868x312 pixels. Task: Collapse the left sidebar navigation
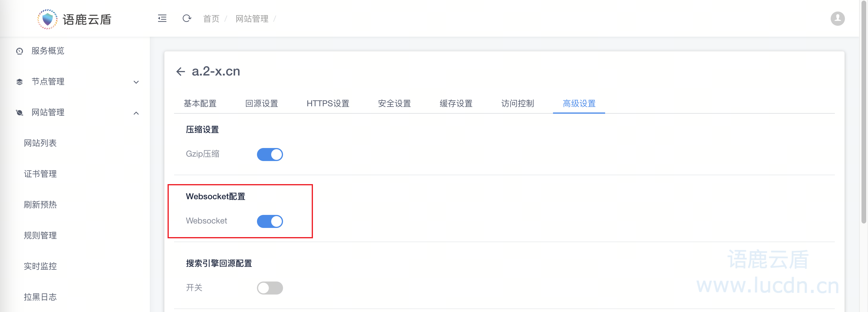(x=162, y=19)
